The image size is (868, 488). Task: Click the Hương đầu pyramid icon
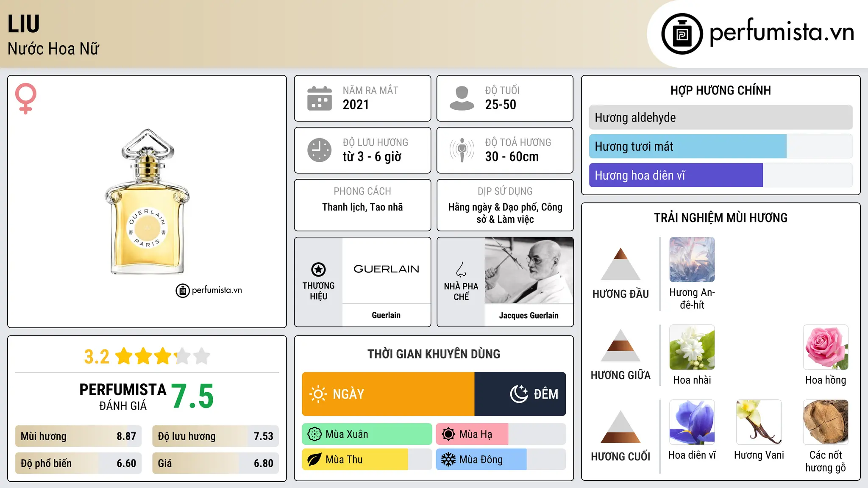tap(620, 264)
